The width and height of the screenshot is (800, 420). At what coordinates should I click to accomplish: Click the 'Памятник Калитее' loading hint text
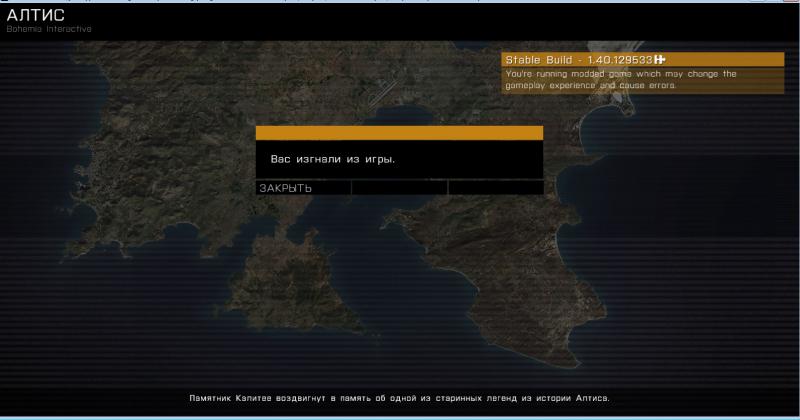tap(399, 398)
